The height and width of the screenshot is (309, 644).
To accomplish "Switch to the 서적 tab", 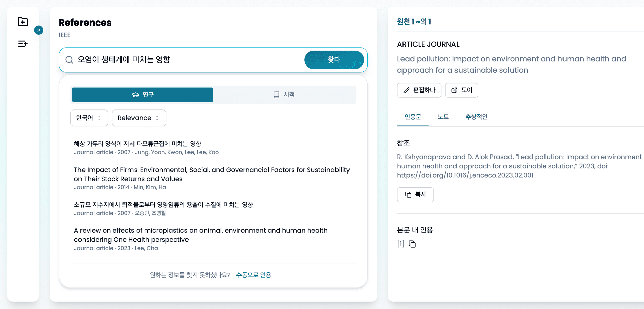I will [x=284, y=95].
